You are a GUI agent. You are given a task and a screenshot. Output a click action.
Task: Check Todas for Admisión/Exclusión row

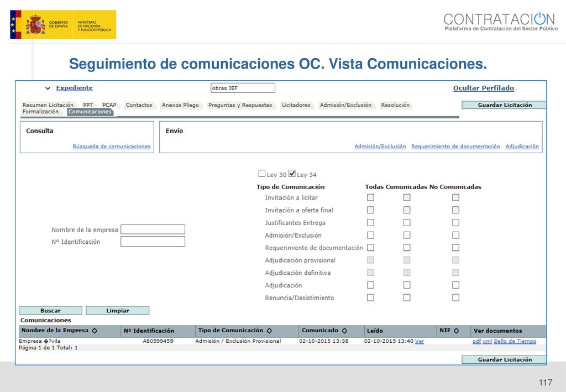371,235
